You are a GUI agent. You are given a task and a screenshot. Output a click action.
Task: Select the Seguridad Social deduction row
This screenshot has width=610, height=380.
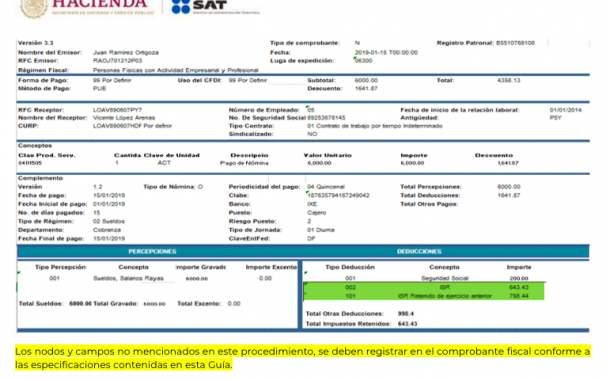[424, 278]
